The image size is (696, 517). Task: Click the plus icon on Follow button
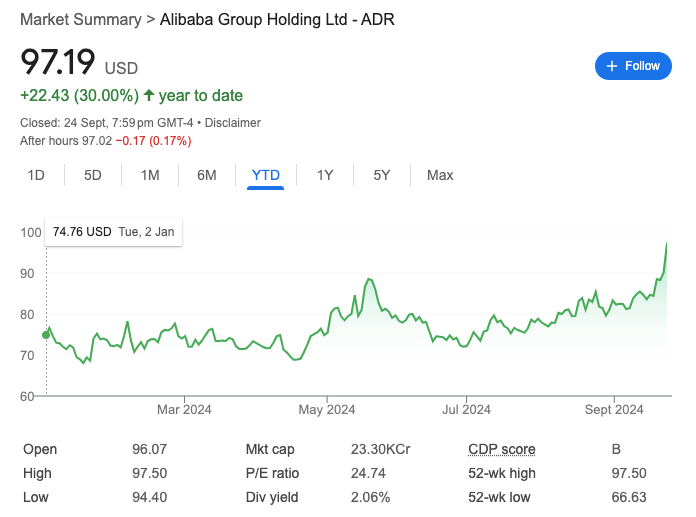pos(610,66)
